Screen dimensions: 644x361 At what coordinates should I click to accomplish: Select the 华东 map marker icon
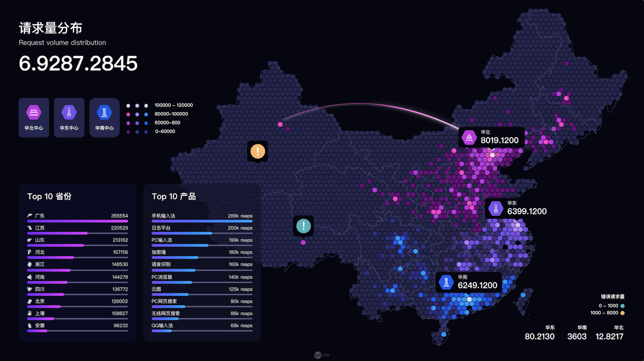click(496, 208)
